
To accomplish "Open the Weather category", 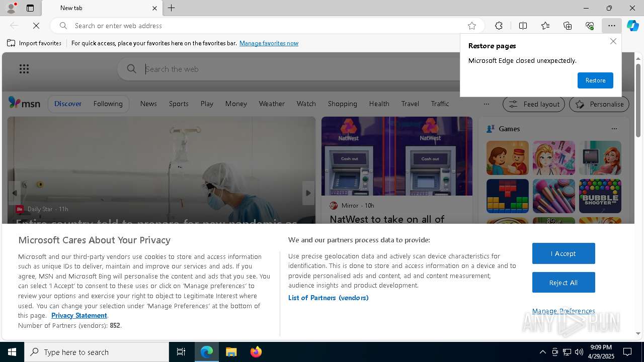I will coord(272,104).
